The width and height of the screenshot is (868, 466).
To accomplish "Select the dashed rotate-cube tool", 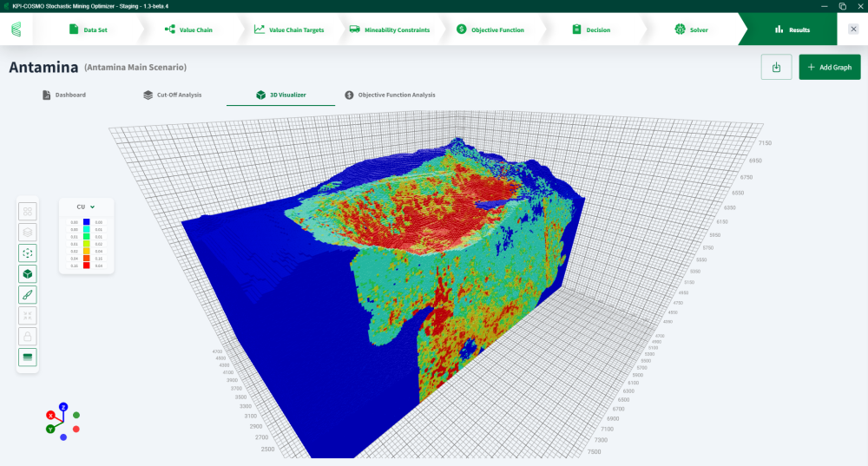I will [28, 253].
